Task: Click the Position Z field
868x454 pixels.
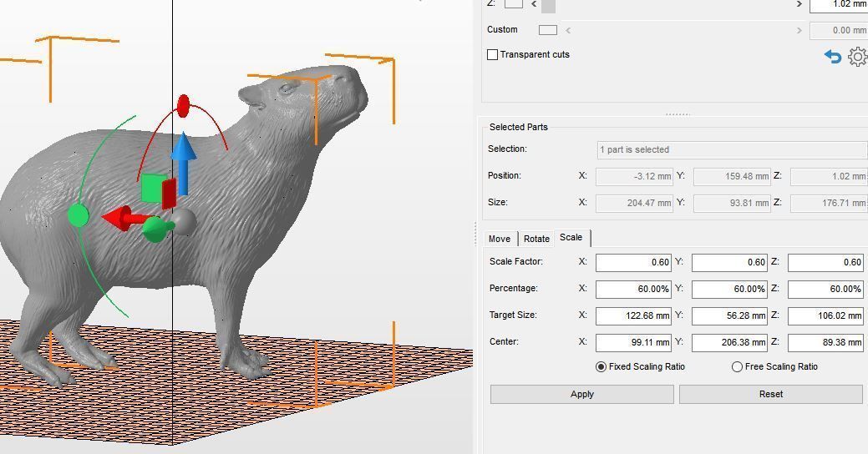Action: (829, 176)
